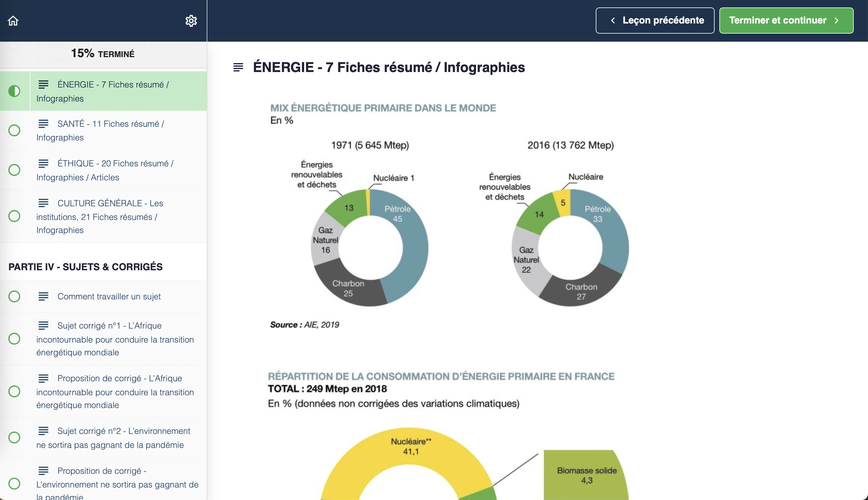Mark Proposition de corrigé - L'environnement completion circle

click(14, 484)
